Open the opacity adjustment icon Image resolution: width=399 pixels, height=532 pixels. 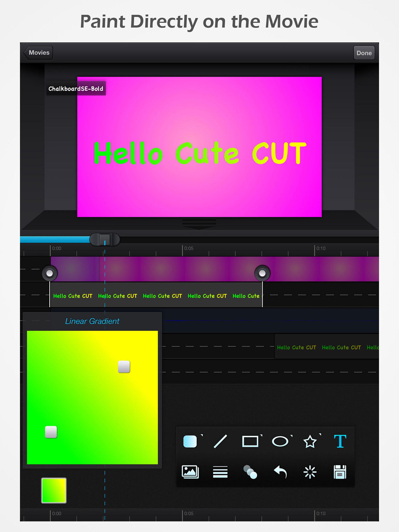coord(250,472)
